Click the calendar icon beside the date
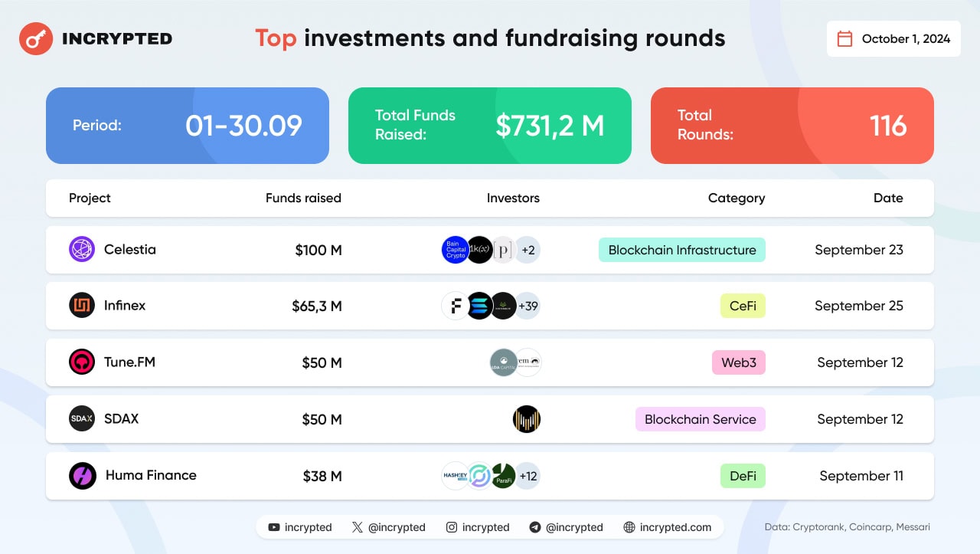 (845, 39)
